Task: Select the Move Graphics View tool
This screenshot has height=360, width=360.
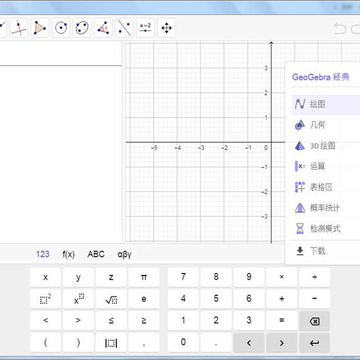Action: coord(166,28)
